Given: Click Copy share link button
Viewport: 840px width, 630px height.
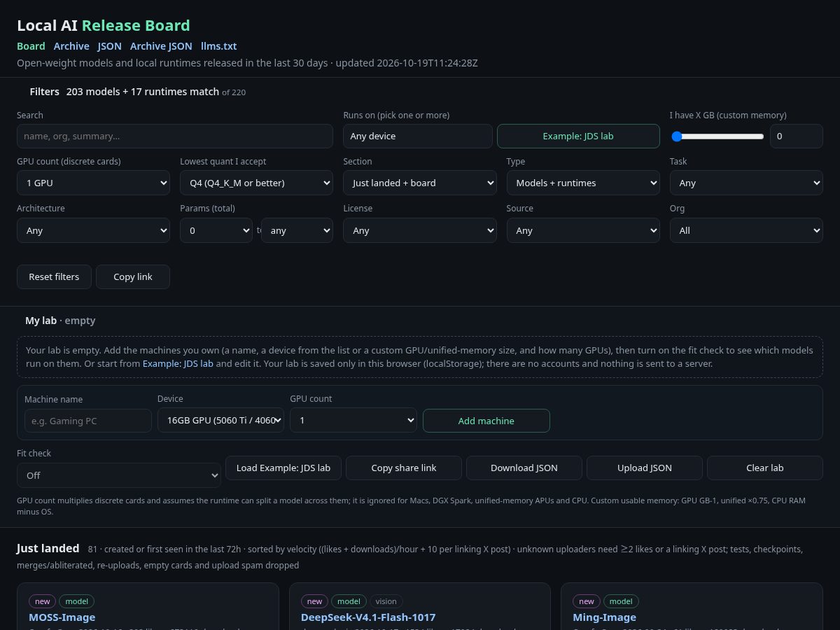Looking at the screenshot, I should [404, 468].
